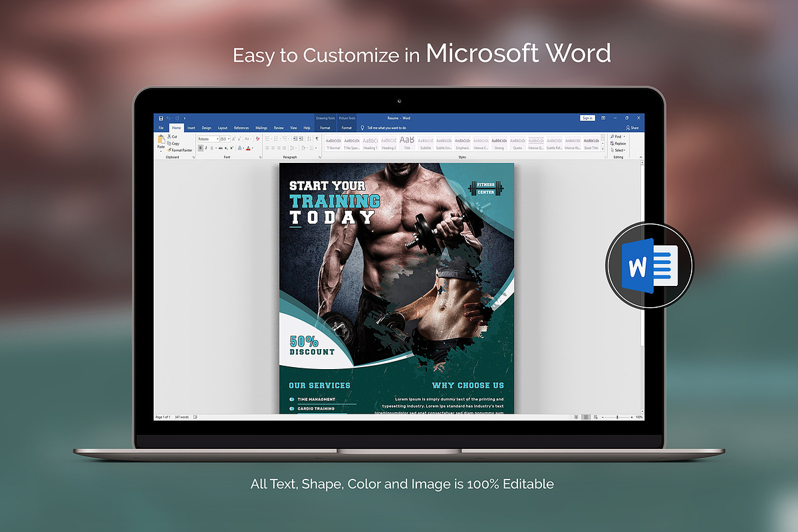Click the Tell me what you want to do box
The image size is (798, 532).
click(386, 128)
